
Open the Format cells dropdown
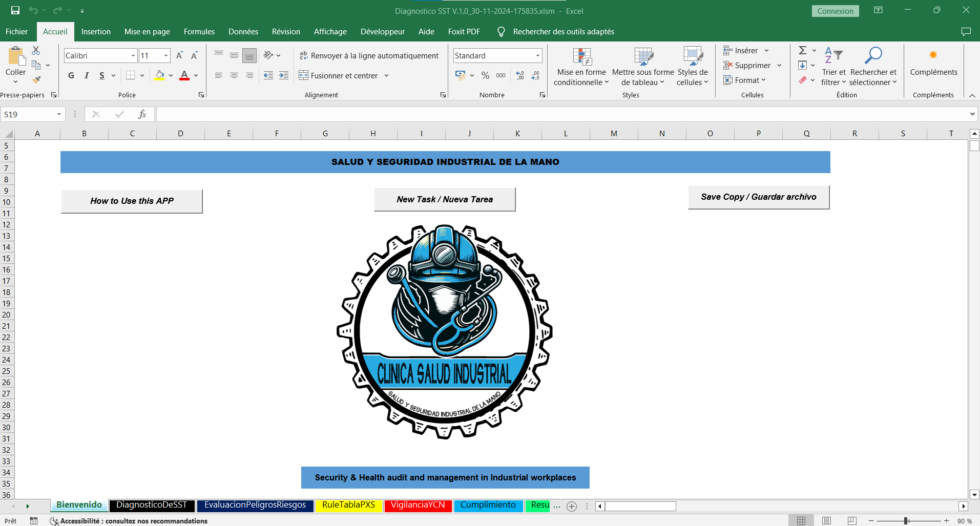(745, 80)
